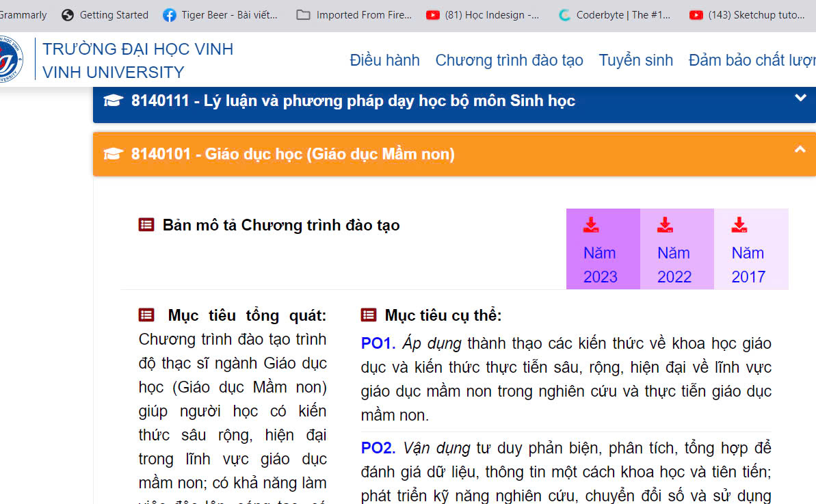
Task: Open the Getting Started bookmark globe icon
Action: pos(68,15)
